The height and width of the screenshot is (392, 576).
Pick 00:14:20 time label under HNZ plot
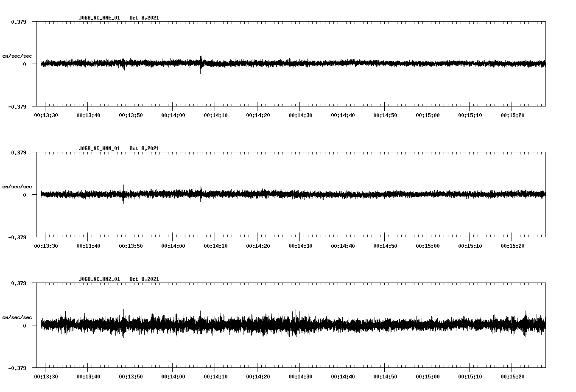pyautogui.click(x=258, y=377)
